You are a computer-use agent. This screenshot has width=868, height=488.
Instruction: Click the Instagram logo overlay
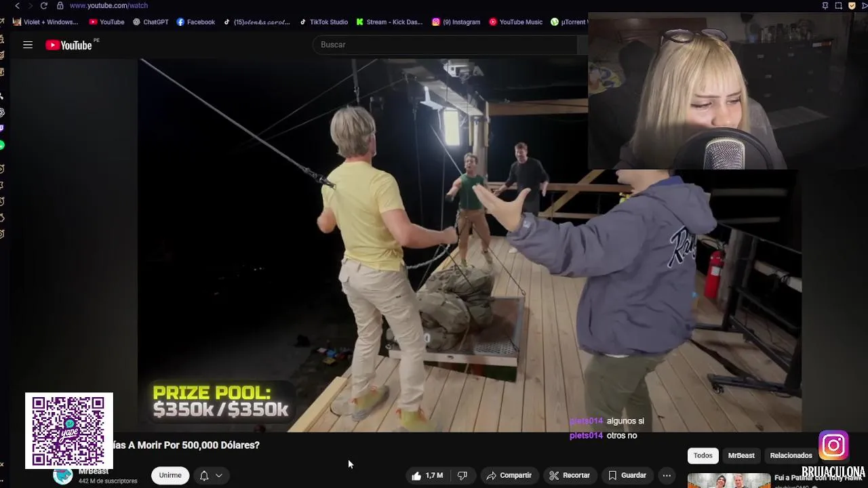(833, 446)
